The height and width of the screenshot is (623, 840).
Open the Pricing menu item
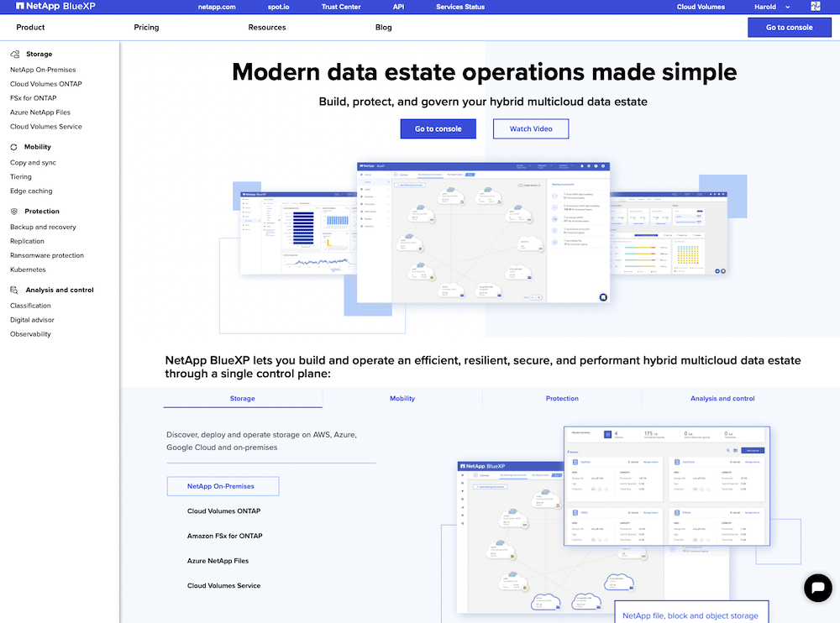coord(146,28)
